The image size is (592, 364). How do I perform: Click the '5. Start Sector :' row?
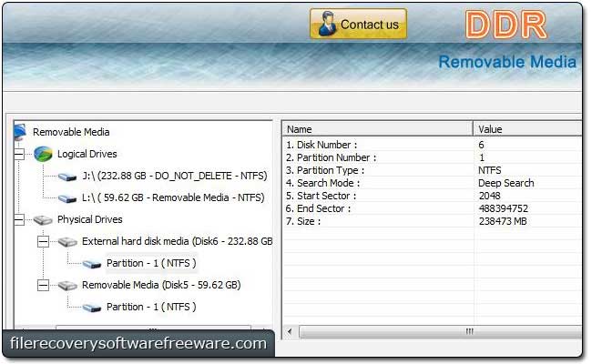point(433,196)
